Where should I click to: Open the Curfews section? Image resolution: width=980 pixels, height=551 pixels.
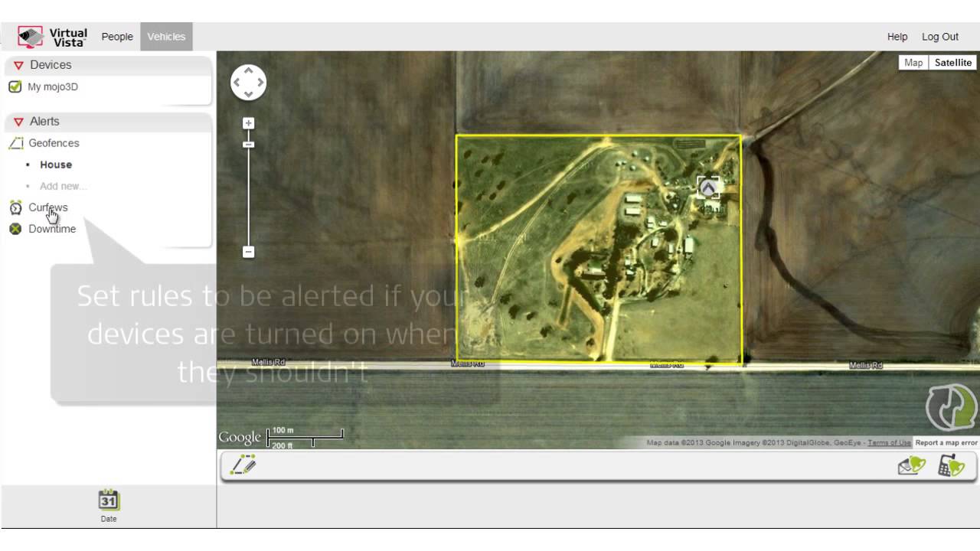pyautogui.click(x=48, y=207)
